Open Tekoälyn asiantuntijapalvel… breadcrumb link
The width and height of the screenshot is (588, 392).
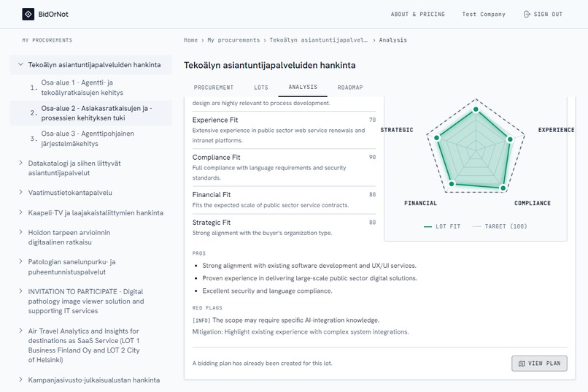(318, 39)
